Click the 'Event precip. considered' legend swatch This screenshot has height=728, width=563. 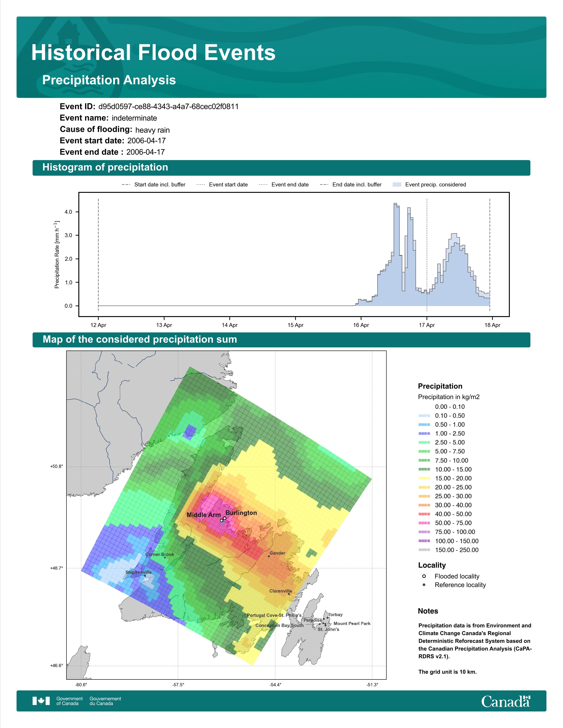pyautogui.click(x=397, y=185)
